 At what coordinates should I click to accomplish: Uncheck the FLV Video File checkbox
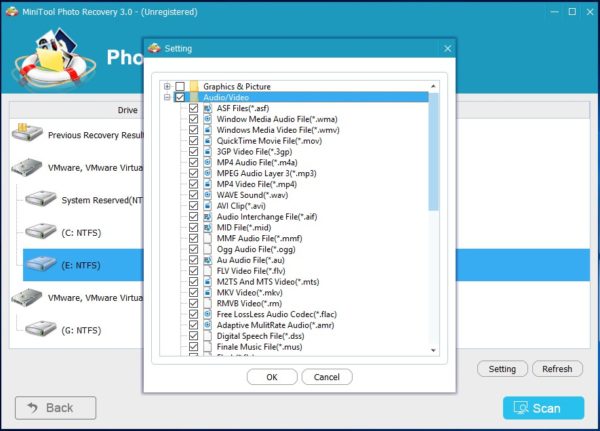click(194, 271)
